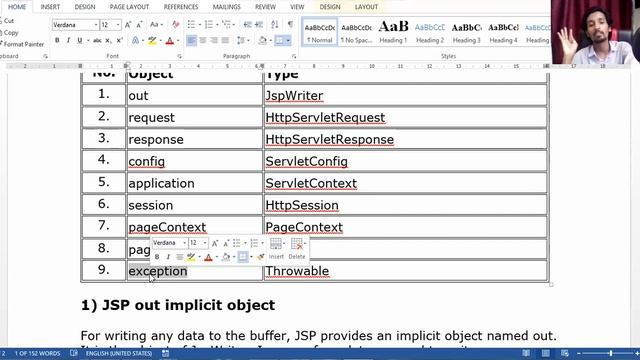Apply red Font Color in ribbon
The width and height of the screenshot is (640, 360).
pos(170,40)
